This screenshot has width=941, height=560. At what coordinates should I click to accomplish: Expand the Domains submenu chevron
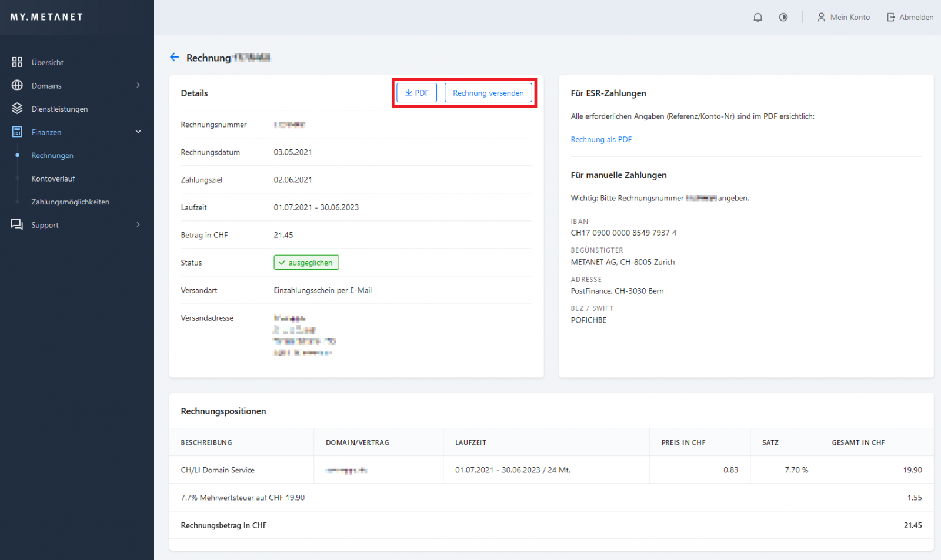pyautogui.click(x=138, y=86)
